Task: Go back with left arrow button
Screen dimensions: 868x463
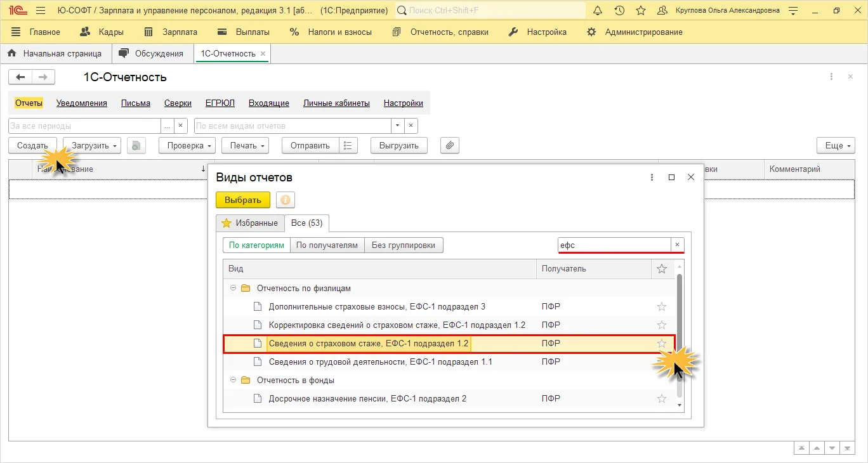Action: 21,77
